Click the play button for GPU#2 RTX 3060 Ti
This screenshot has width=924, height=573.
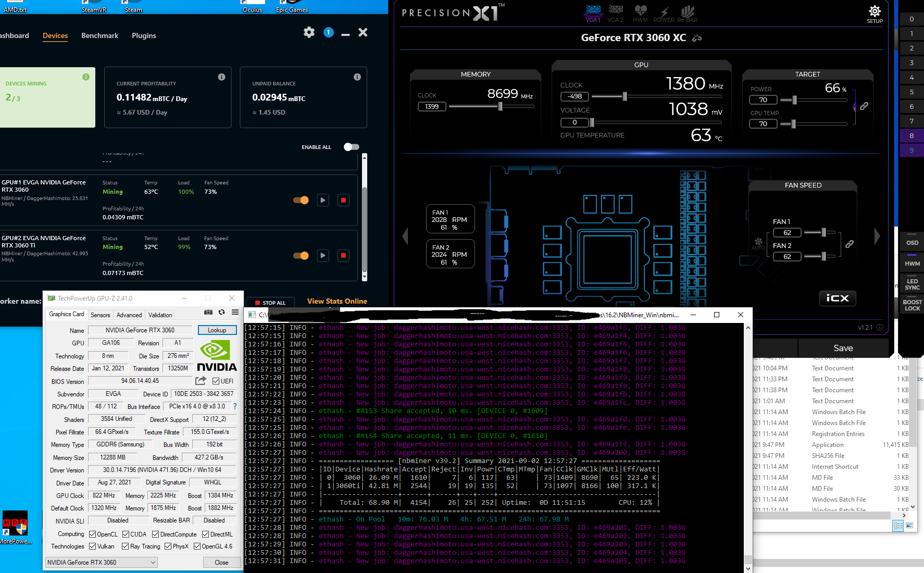click(x=323, y=255)
